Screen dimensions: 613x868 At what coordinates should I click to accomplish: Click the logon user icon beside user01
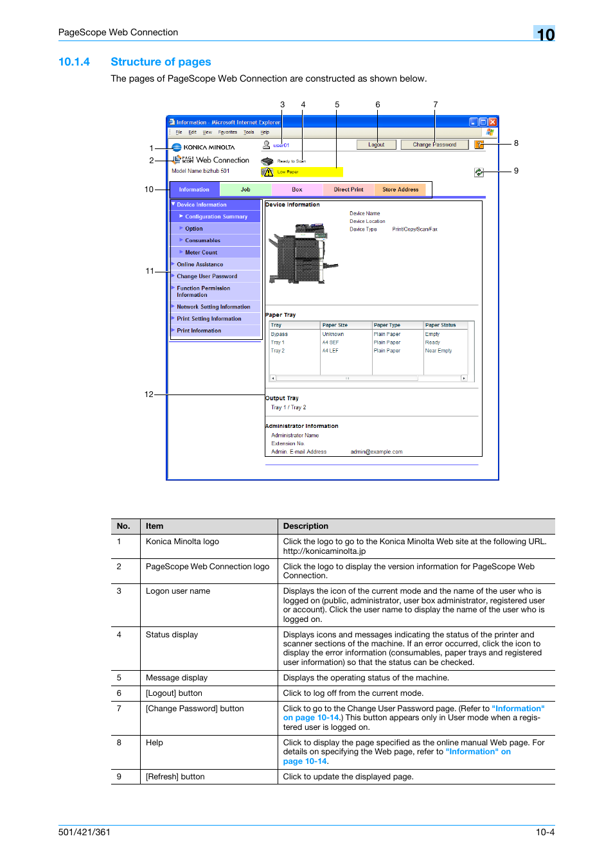(x=266, y=145)
